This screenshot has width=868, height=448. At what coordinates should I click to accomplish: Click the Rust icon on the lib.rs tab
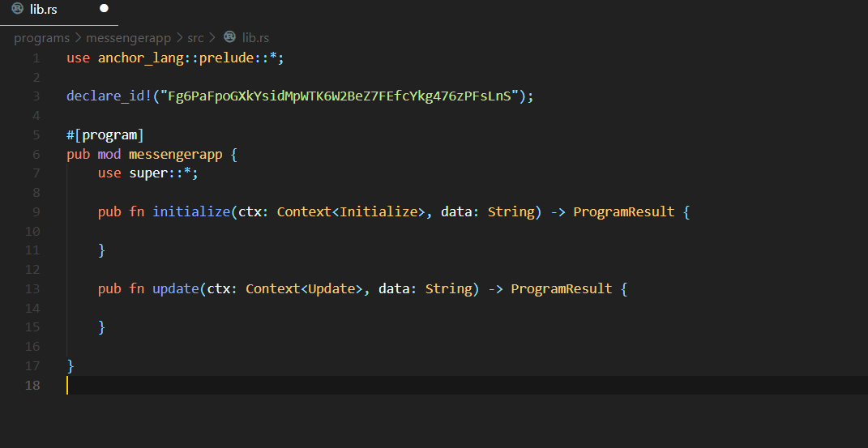[x=18, y=9]
